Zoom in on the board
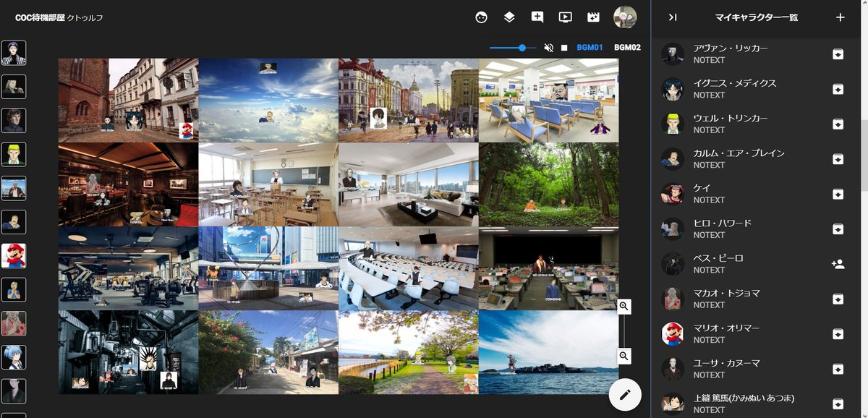 click(x=624, y=307)
